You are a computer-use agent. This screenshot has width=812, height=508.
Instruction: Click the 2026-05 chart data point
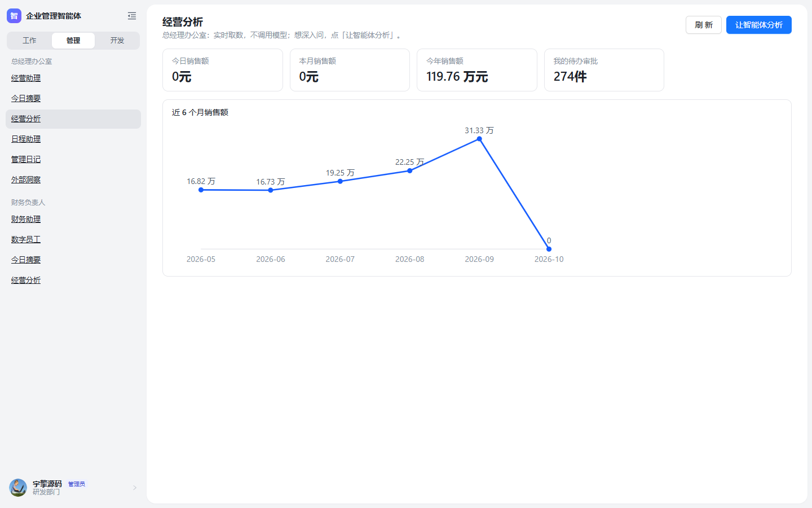tap(201, 190)
